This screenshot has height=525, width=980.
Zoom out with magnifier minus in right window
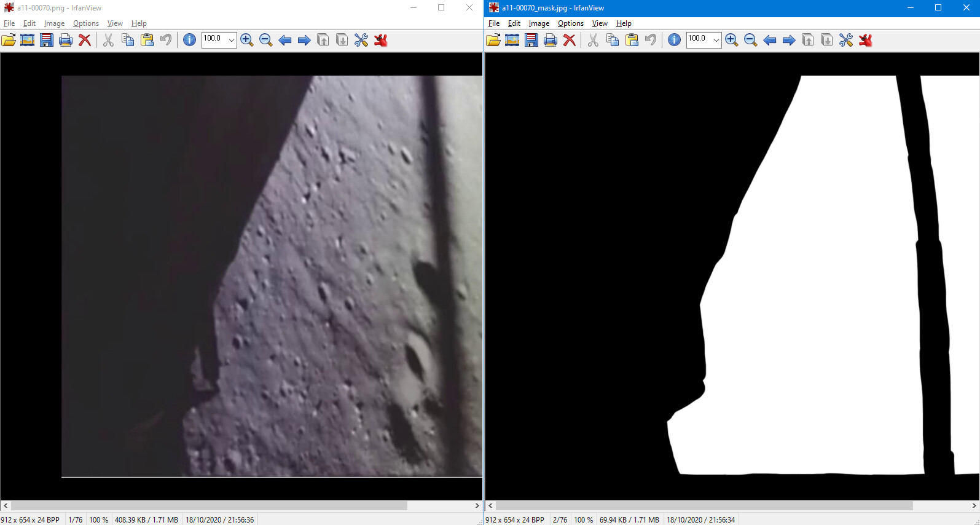coord(750,40)
